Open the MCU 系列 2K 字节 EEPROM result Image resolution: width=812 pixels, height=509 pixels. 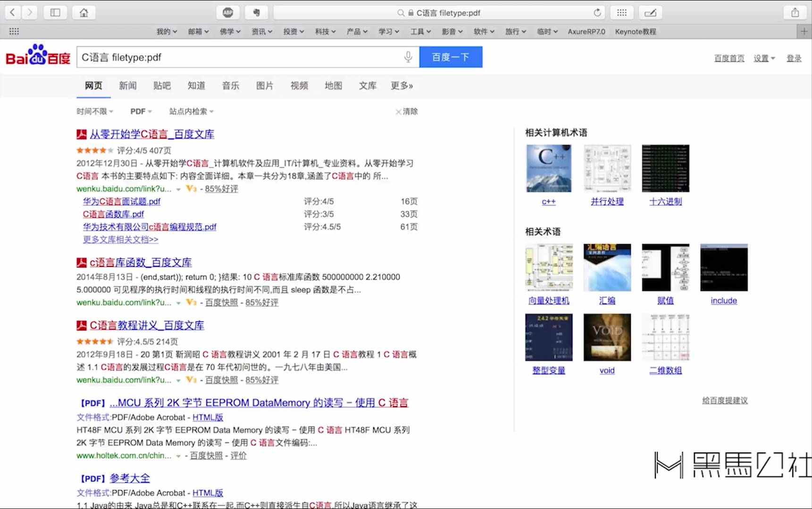(x=259, y=403)
